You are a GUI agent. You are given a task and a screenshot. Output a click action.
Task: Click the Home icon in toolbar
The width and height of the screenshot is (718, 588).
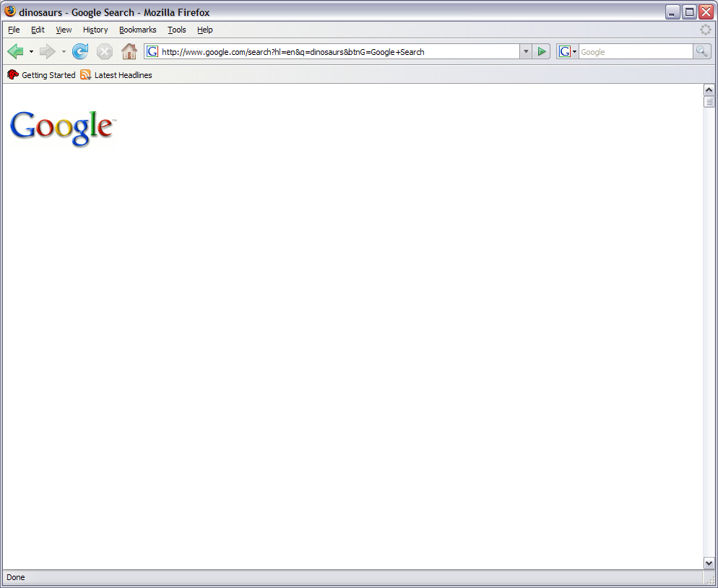click(x=129, y=51)
